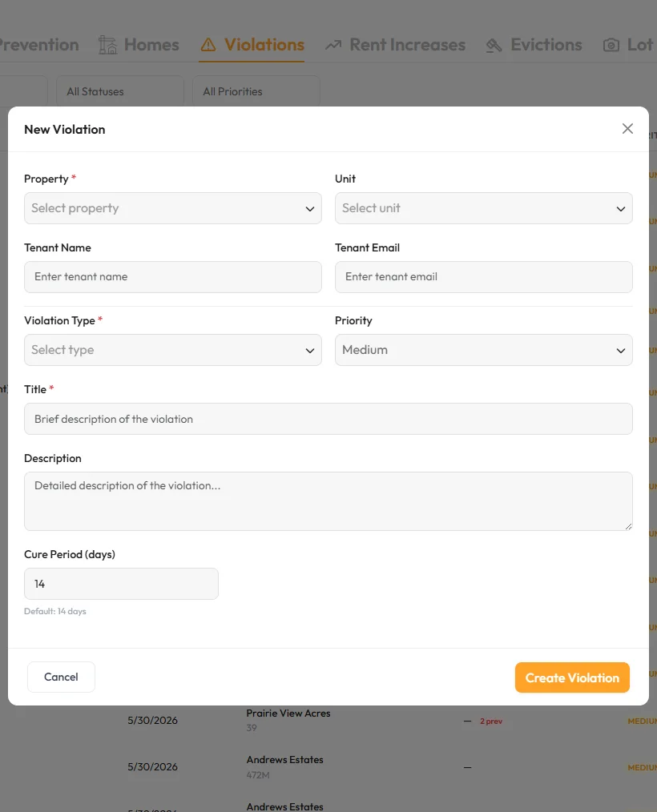This screenshot has width=657, height=812.
Task: Open the Select property dropdown
Action: coord(172,208)
